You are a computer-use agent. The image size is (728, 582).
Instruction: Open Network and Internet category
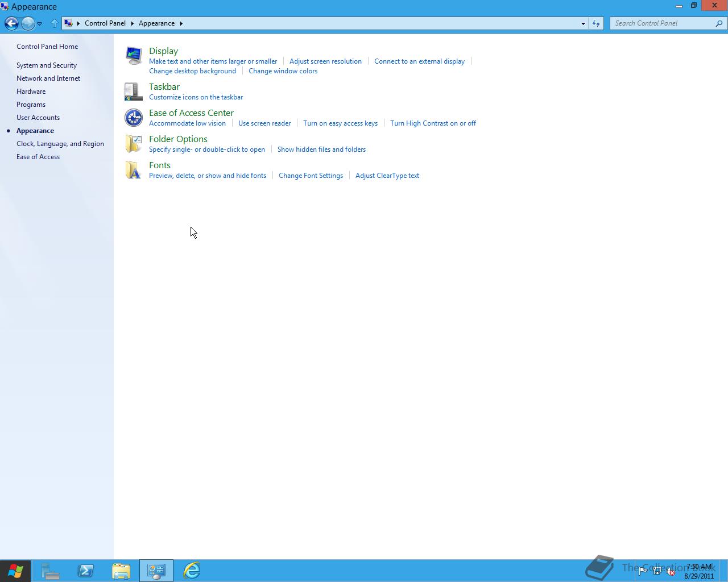pos(48,78)
